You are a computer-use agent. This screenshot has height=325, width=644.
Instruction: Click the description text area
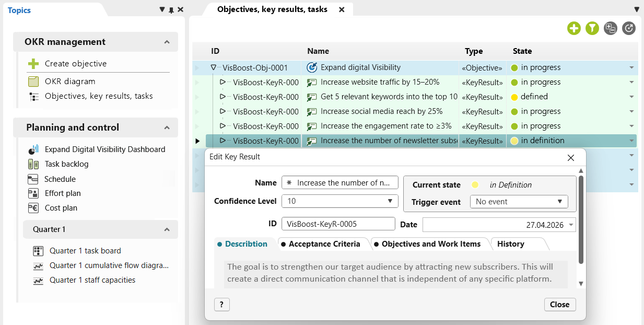click(x=396, y=274)
